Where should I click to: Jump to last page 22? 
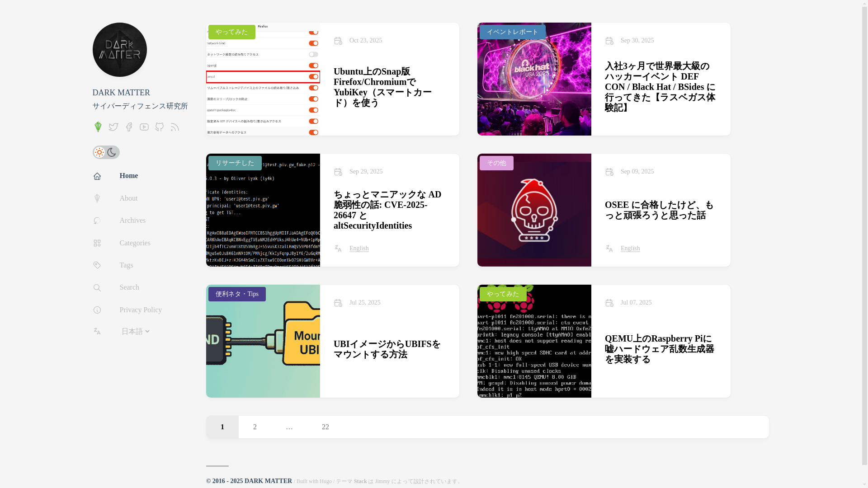tap(325, 427)
